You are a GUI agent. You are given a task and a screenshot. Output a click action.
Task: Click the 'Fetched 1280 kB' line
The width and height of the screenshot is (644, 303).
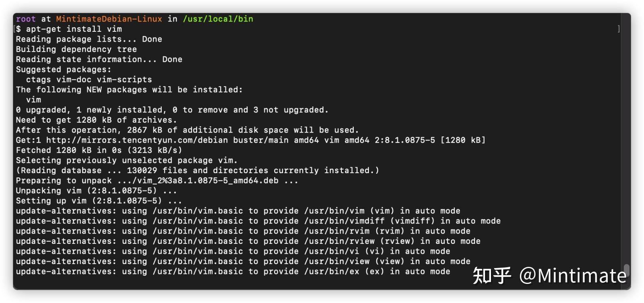point(99,150)
